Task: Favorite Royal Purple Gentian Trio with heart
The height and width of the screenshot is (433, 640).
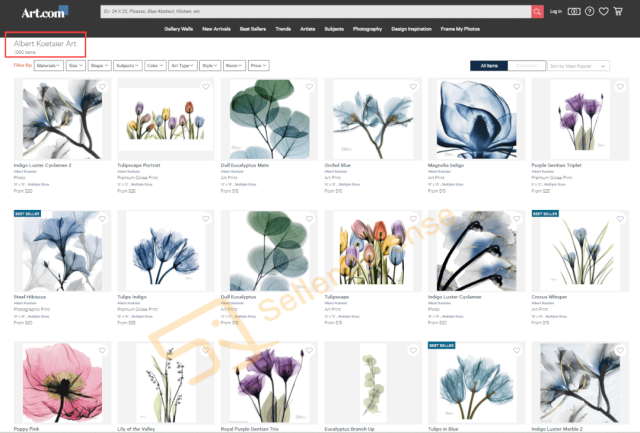Action: coord(309,350)
